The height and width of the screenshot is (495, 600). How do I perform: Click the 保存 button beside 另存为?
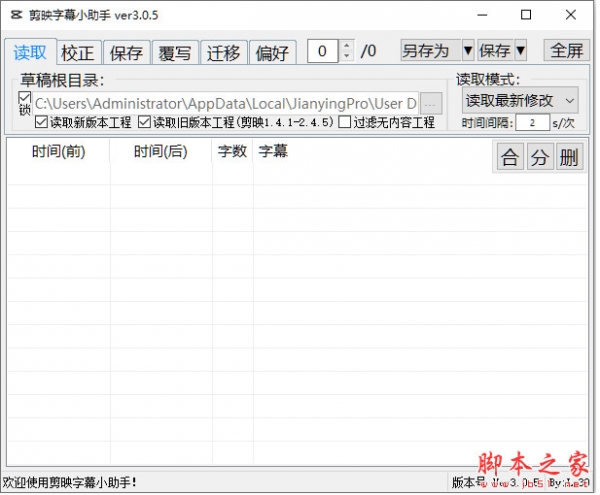tap(497, 51)
